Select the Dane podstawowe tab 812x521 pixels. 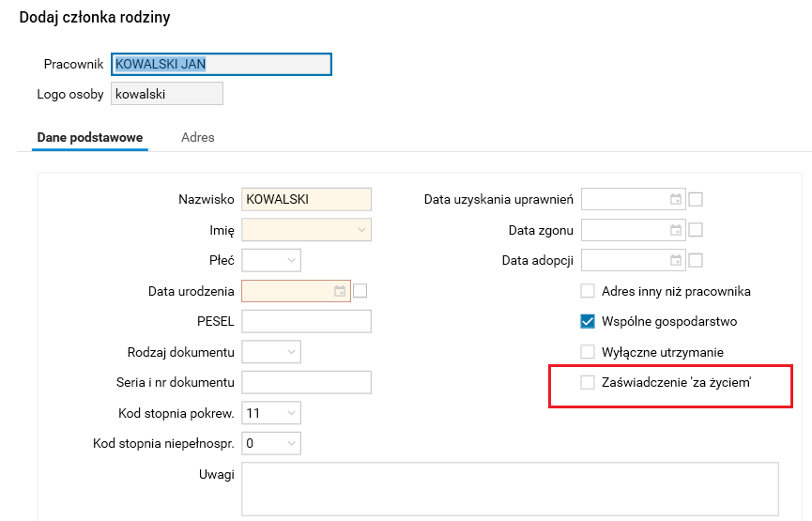(90, 137)
